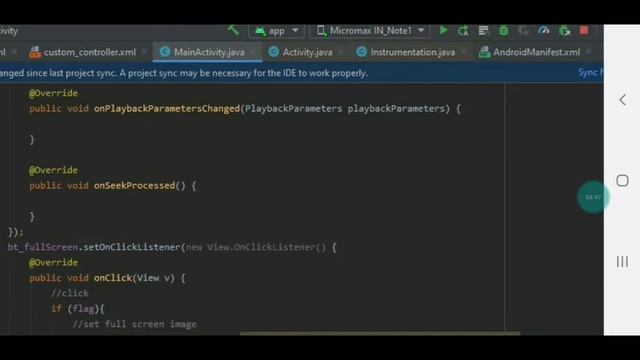
Task: Click the if (flag){ statement
Action: coord(78,309)
